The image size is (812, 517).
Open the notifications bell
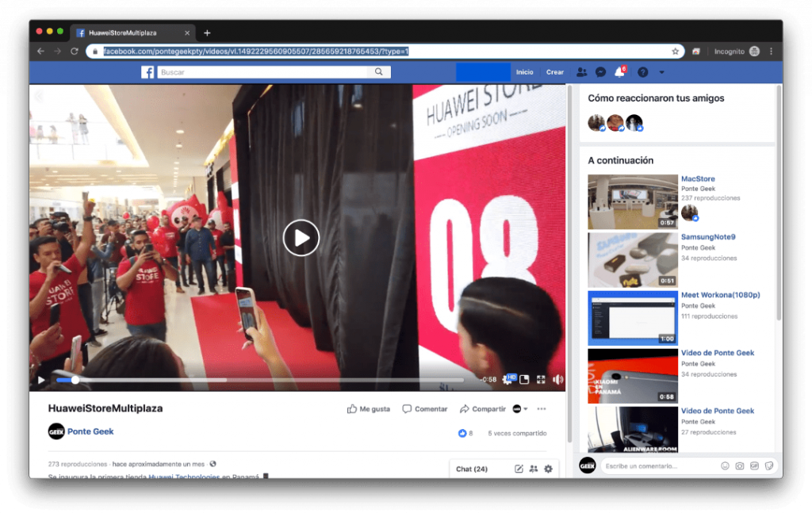coord(619,72)
